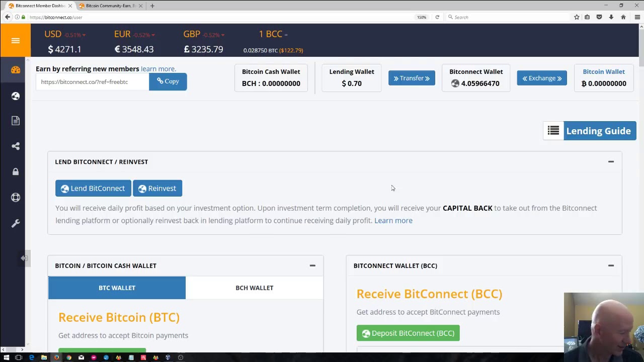The height and width of the screenshot is (362, 644).
Task: Open Task View on taskbar
Action: point(19,357)
